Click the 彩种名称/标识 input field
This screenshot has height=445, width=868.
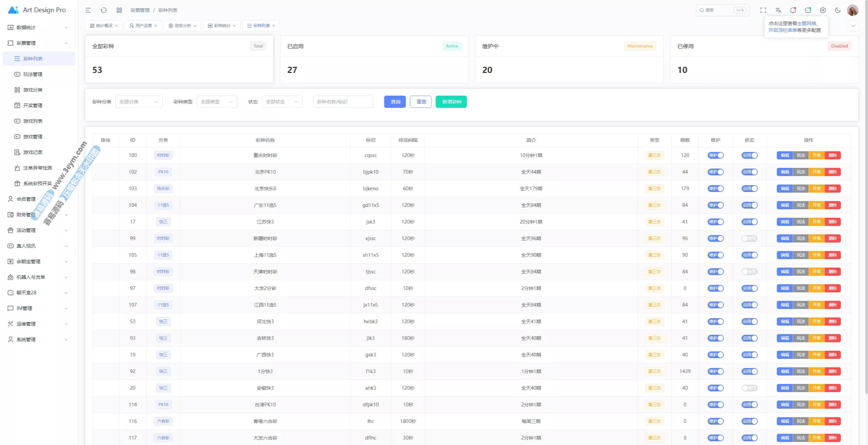click(343, 102)
